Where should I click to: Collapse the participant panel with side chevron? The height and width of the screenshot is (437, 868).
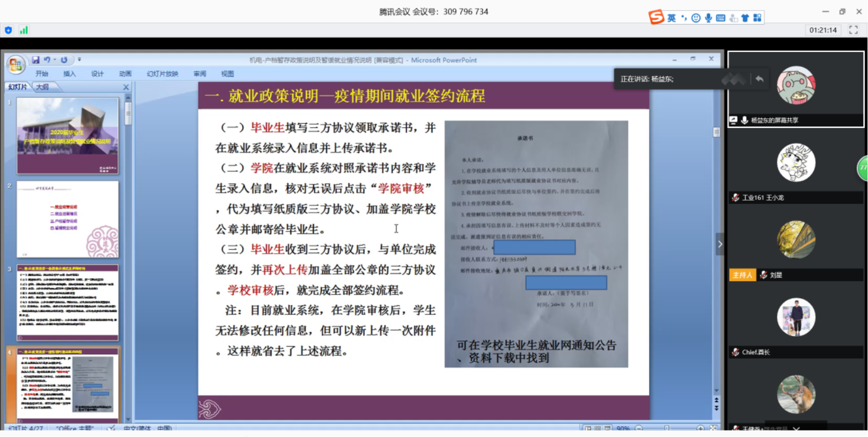(720, 244)
